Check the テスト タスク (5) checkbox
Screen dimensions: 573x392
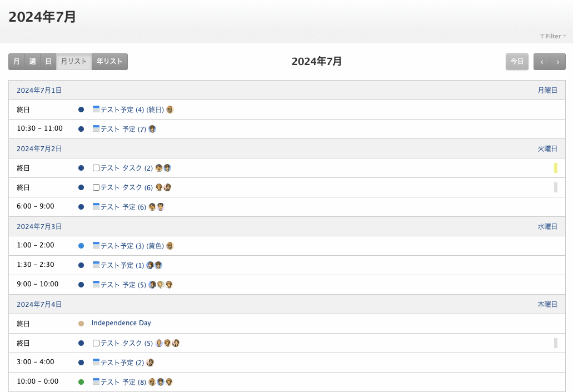pos(96,343)
